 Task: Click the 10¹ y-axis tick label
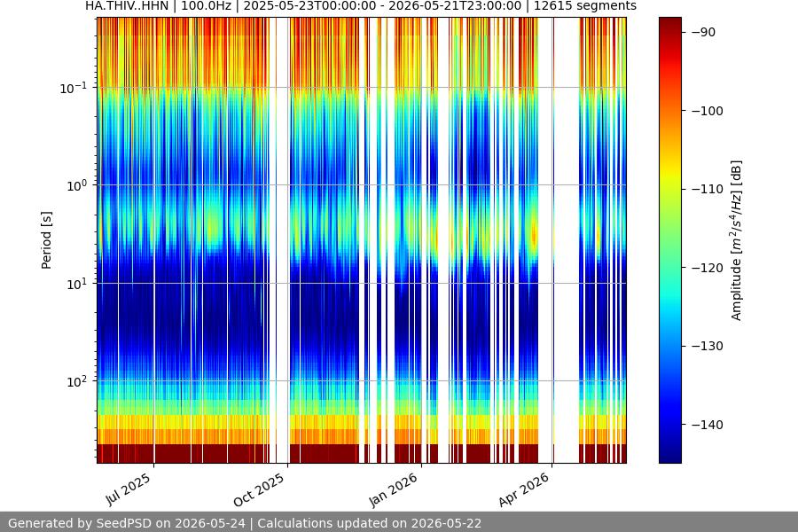pos(77,284)
